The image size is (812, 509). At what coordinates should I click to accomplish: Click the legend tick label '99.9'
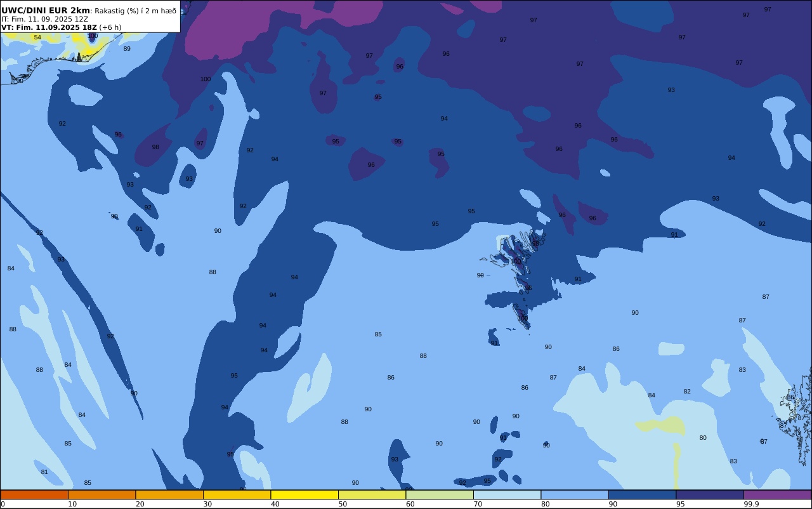(752, 504)
